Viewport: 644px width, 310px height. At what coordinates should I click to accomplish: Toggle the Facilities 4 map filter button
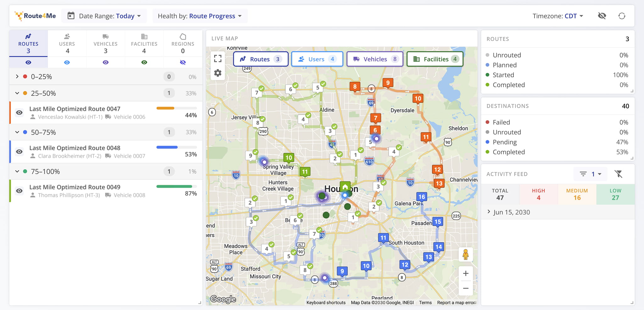435,59
